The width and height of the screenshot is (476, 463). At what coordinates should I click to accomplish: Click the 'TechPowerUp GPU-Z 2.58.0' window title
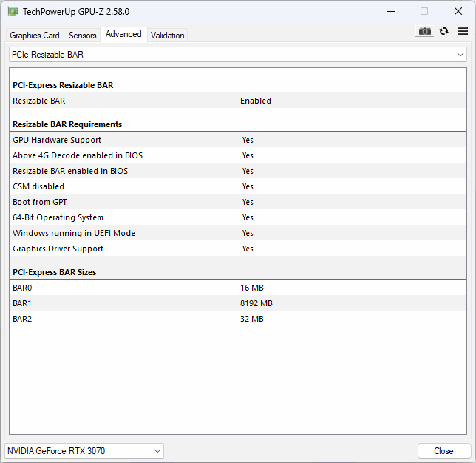(x=76, y=12)
